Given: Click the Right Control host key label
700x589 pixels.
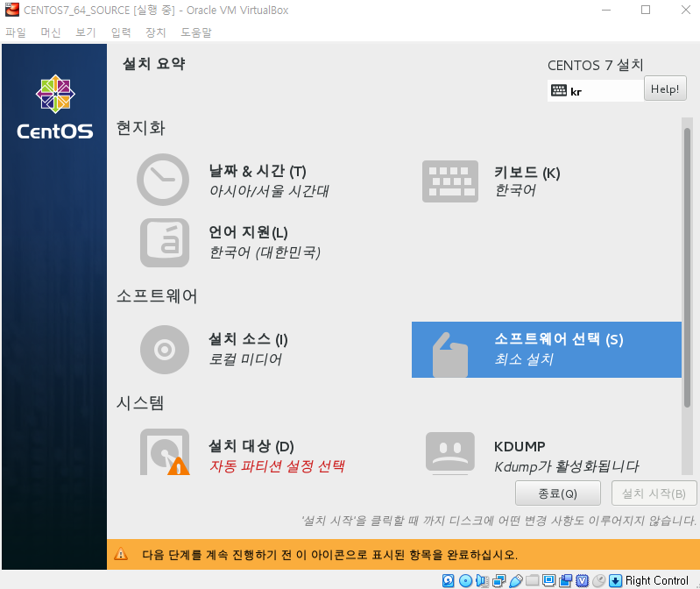Looking at the screenshot, I should point(657,580).
